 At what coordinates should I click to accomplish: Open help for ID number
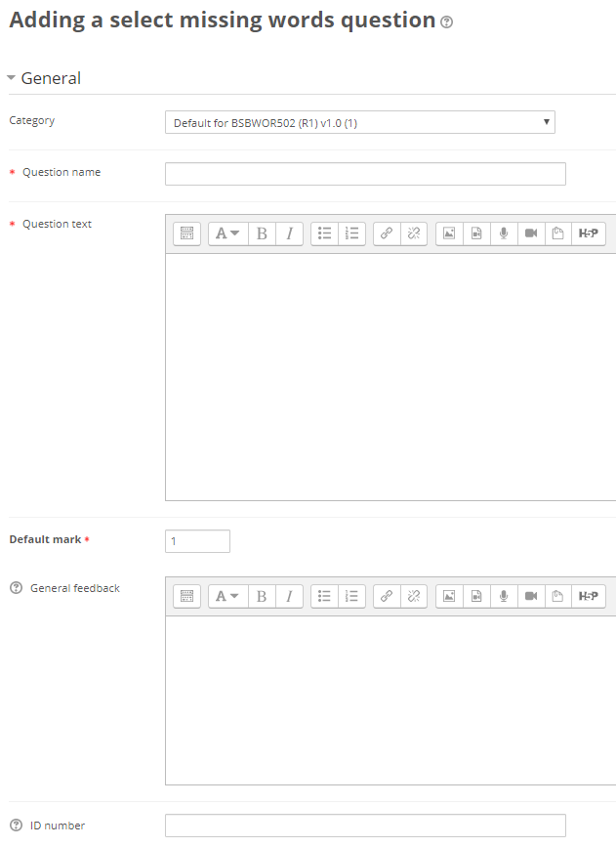click(x=17, y=826)
